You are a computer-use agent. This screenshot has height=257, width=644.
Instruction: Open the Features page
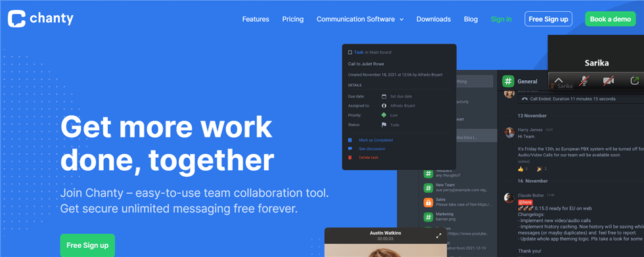256,19
